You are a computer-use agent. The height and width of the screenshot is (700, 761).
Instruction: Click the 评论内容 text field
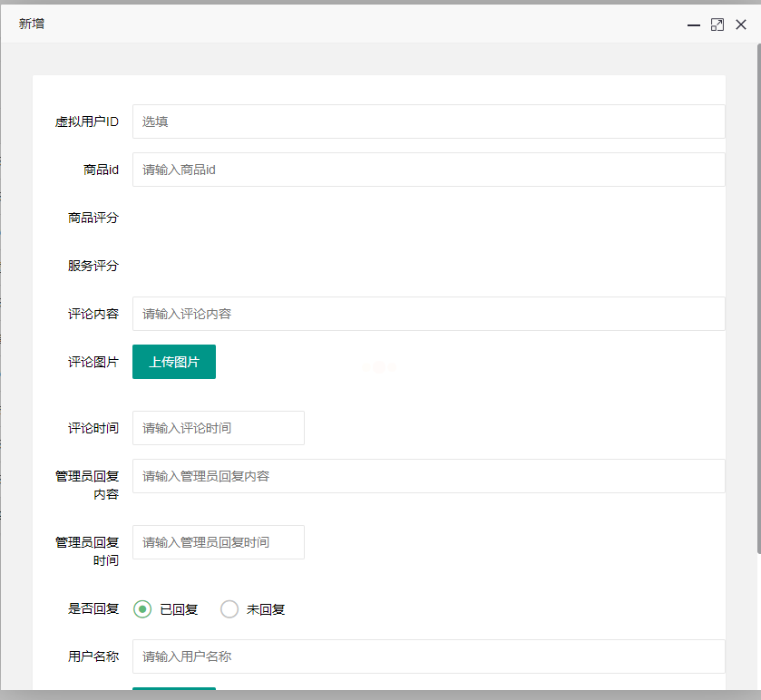[x=428, y=314]
